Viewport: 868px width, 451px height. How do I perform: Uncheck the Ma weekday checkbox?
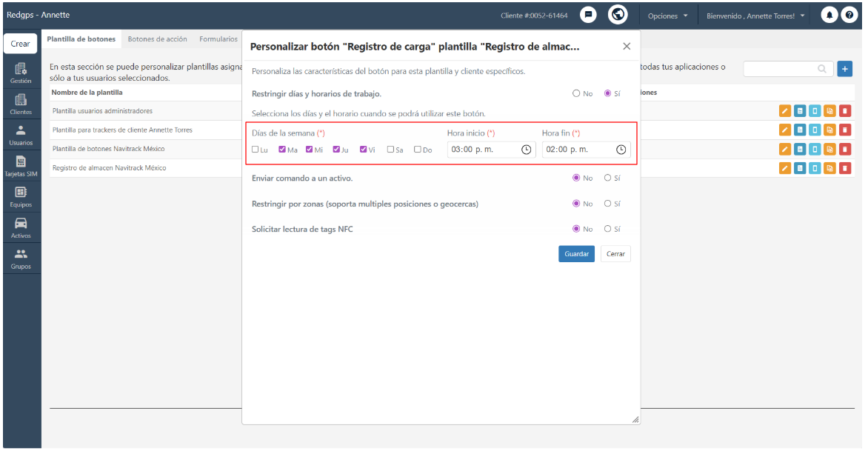[282, 150]
